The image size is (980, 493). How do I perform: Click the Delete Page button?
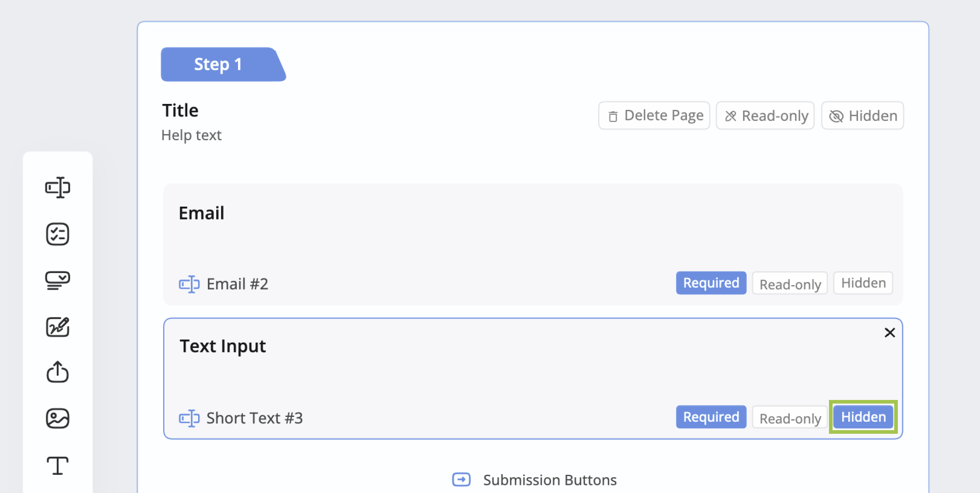[x=654, y=116]
